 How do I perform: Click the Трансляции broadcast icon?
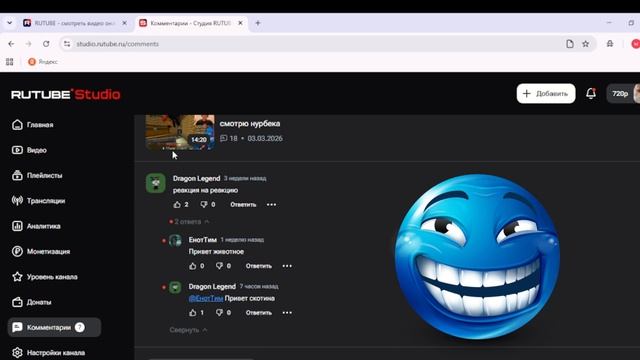point(17,200)
